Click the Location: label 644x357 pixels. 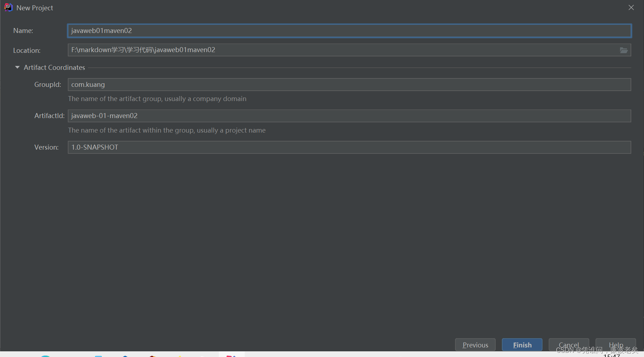pos(27,50)
